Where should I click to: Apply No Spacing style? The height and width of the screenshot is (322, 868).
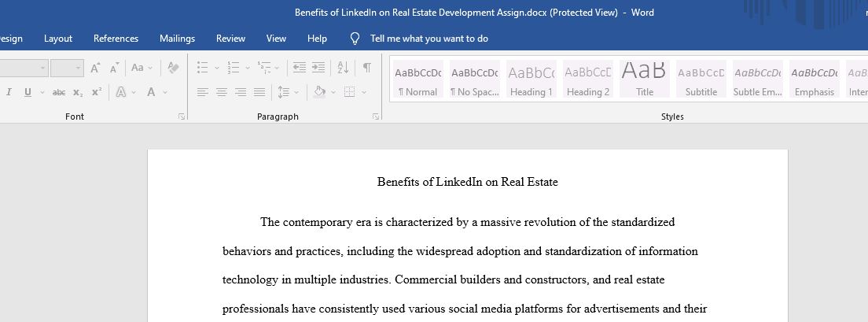tap(474, 80)
